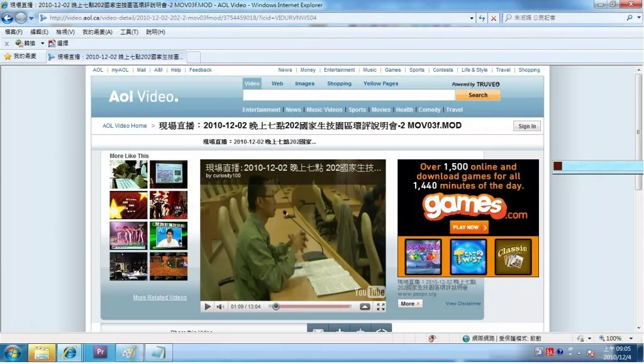Toggle fullscreen video mode
The image size is (644, 364).
pyautogui.click(x=380, y=307)
